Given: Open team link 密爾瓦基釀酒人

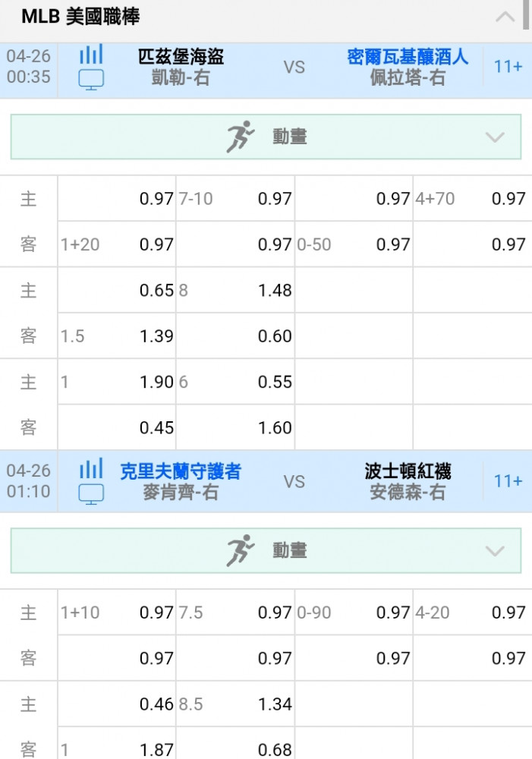Looking at the screenshot, I should pyautogui.click(x=408, y=57).
